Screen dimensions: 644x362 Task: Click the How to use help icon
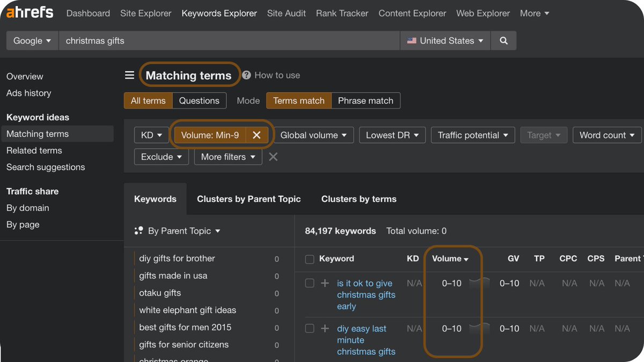pos(246,75)
